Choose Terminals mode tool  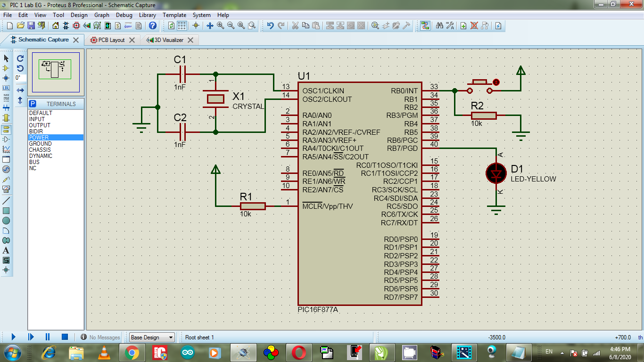point(6,129)
